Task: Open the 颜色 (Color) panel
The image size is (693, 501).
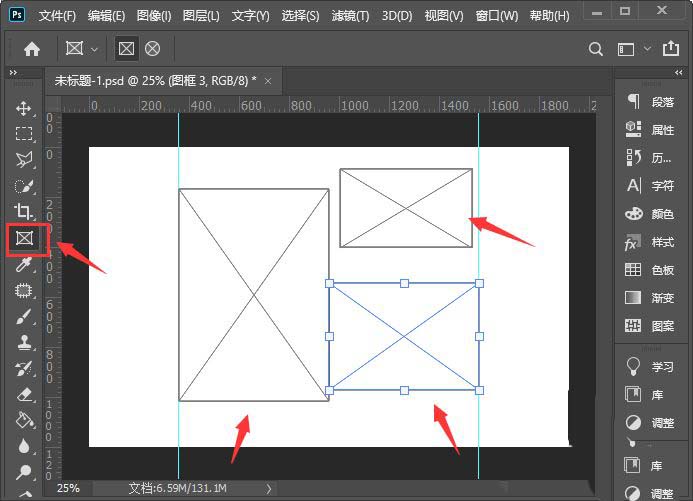Action: 650,214
